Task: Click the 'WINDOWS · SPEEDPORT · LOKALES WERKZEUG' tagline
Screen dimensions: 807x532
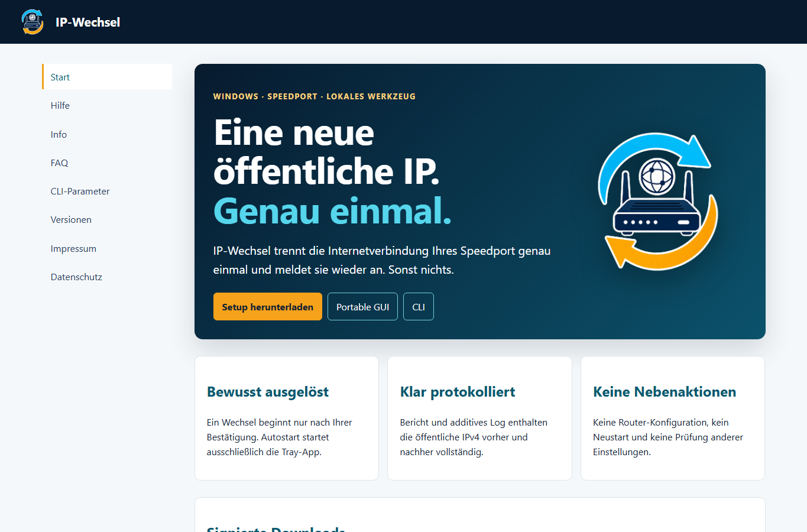Action: point(315,96)
